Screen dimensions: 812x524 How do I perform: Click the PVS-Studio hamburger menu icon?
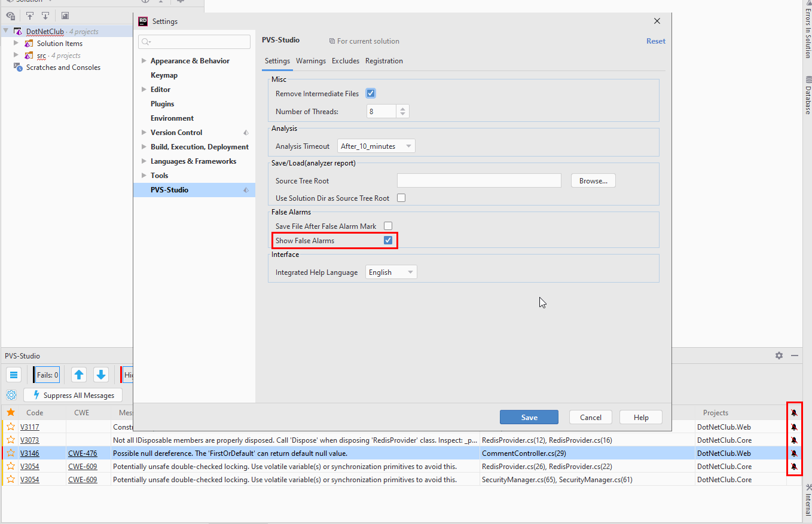point(14,375)
